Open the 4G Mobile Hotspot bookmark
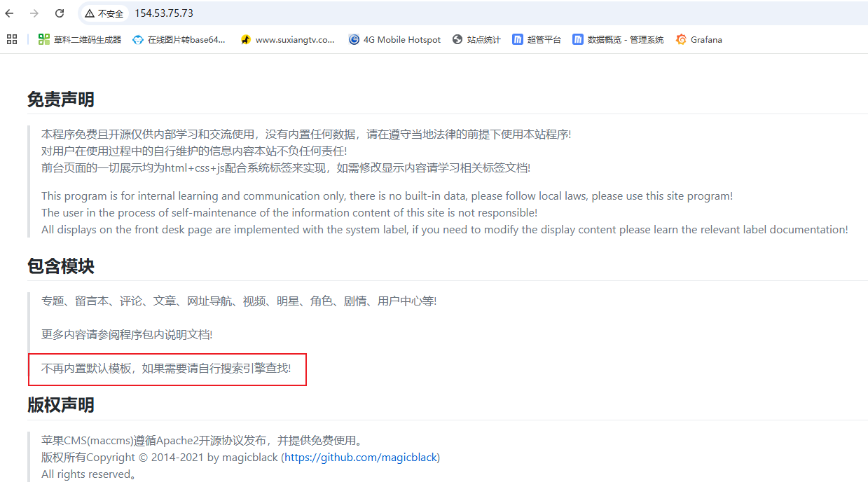Screen dimensions: 868x501 pos(394,40)
